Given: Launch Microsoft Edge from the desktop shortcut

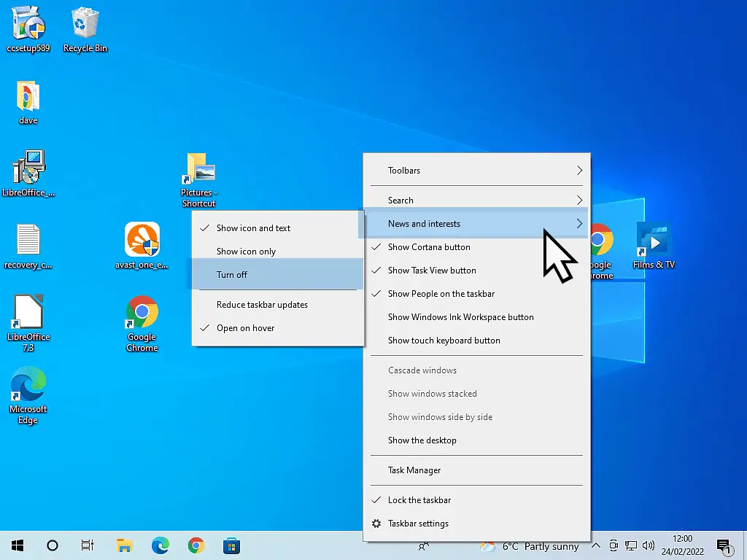Looking at the screenshot, I should coord(28,383).
